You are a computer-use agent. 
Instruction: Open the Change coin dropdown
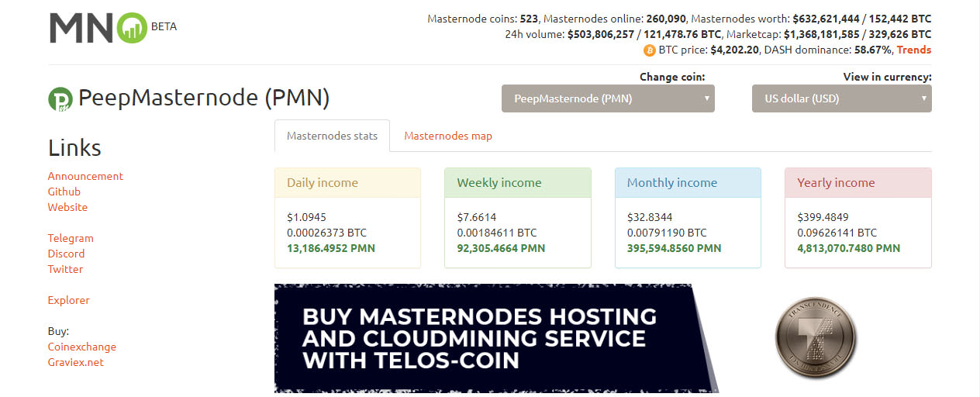(608, 98)
